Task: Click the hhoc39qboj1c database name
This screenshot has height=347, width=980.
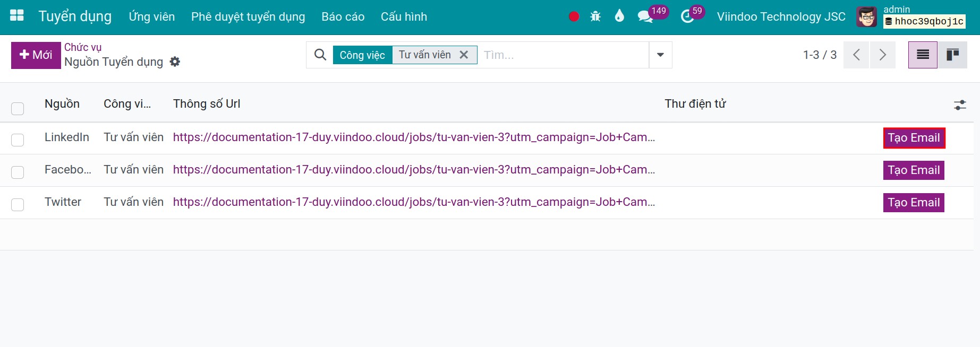Action: pyautogui.click(x=924, y=21)
